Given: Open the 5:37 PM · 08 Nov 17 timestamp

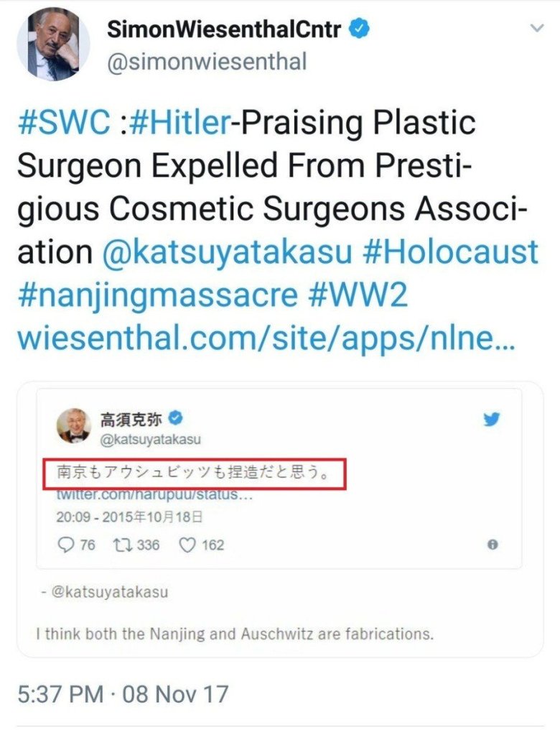Looking at the screenshot, I should [123, 693].
